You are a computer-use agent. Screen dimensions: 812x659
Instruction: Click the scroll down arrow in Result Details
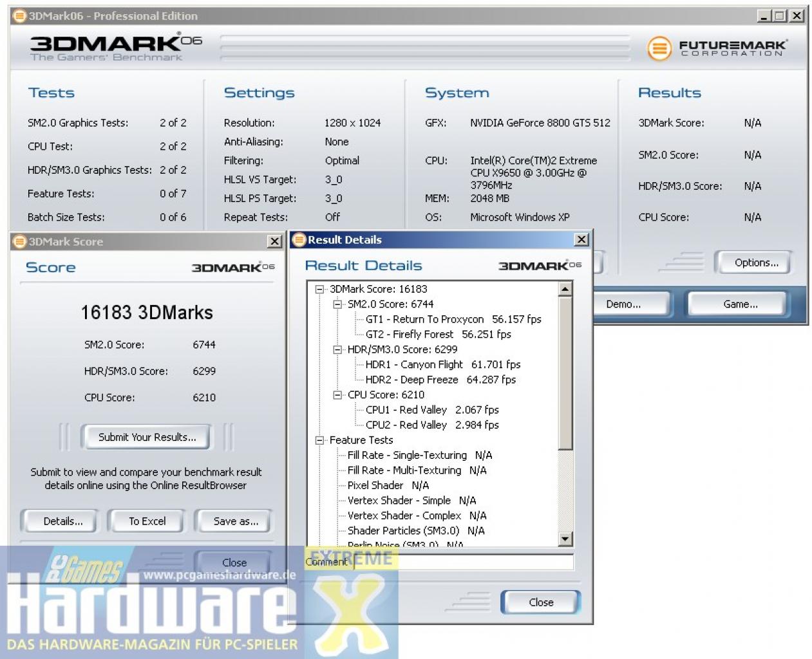click(x=565, y=539)
